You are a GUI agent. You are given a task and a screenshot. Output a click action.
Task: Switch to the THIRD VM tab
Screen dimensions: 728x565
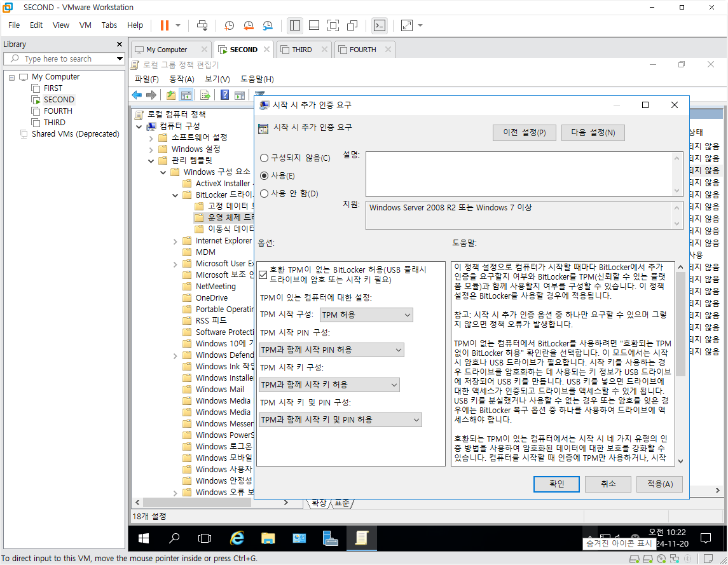(x=302, y=50)
